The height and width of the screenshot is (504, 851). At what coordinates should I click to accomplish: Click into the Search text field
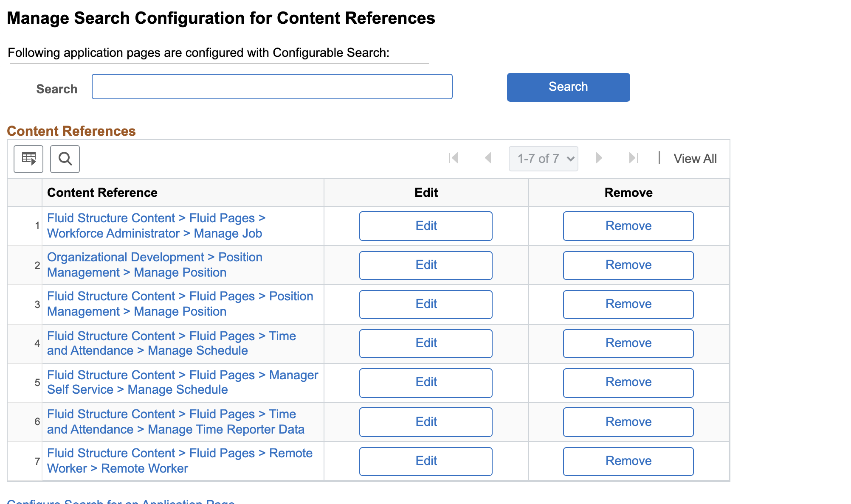pos(272,87)
